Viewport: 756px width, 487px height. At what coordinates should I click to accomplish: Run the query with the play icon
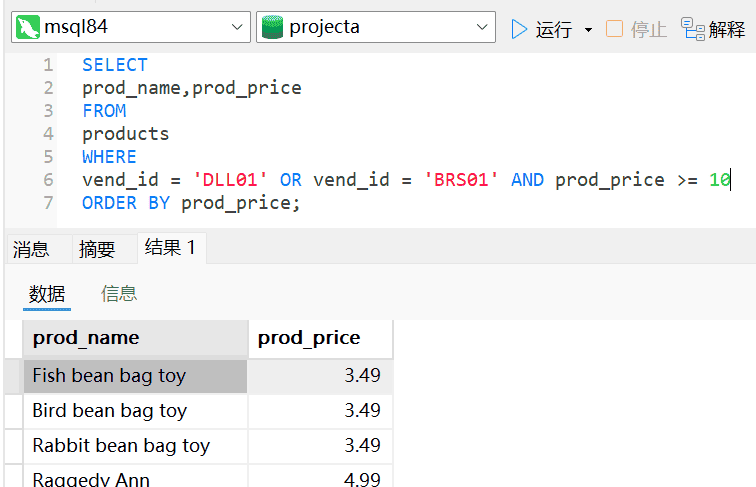[x=519, y=29]
